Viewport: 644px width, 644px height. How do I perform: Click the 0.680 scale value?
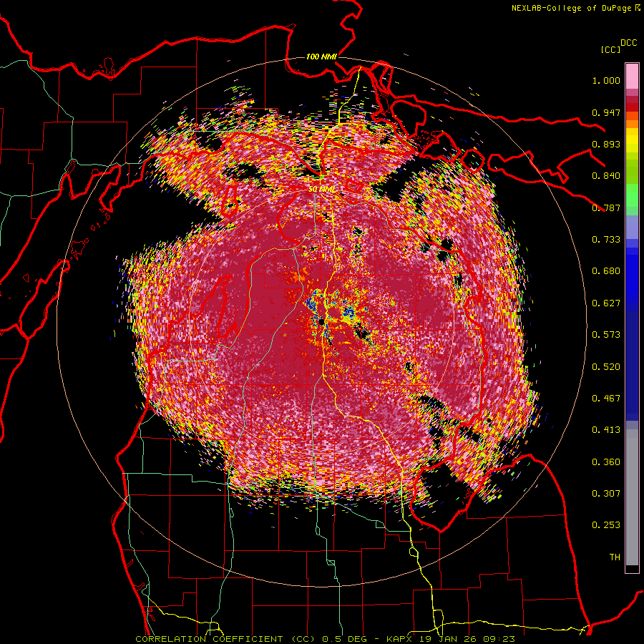tap(606, 271)
